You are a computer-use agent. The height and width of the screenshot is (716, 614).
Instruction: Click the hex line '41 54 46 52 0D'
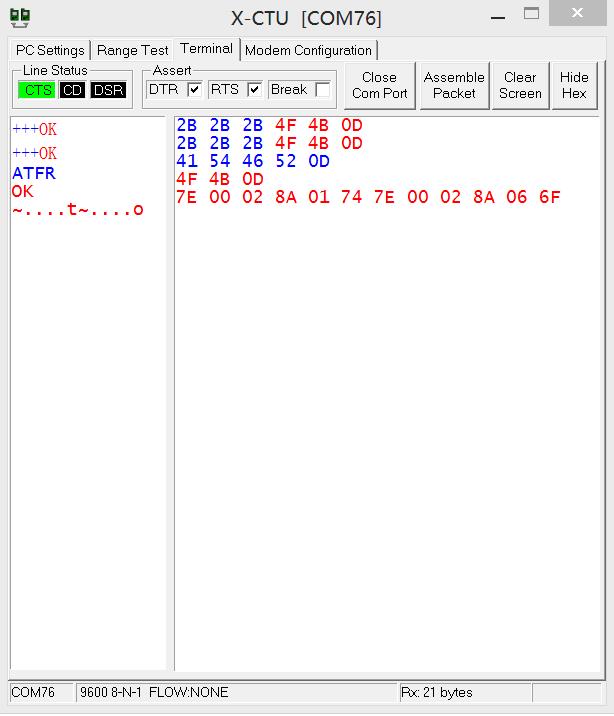click(x=253, y=161)
